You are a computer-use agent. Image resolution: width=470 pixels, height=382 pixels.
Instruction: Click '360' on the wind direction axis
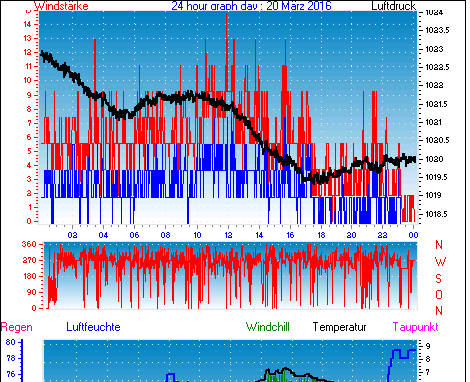[x=29, y=244]
